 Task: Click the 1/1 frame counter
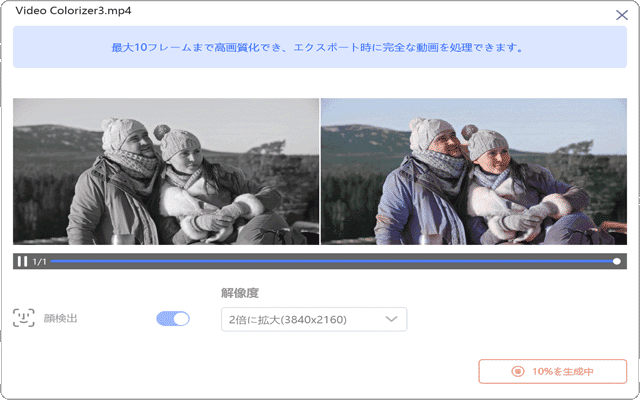click(x=40, y=262)
